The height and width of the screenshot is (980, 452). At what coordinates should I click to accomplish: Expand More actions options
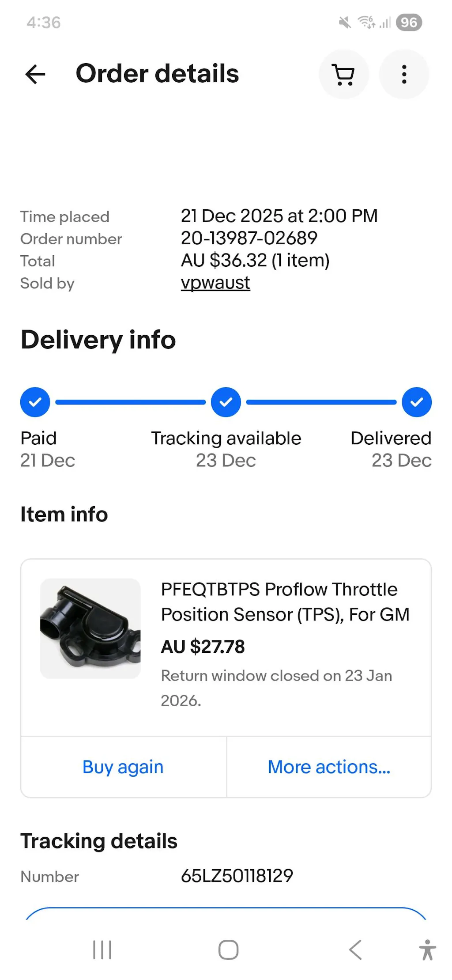pyautogui.click(x=329, y=767)
